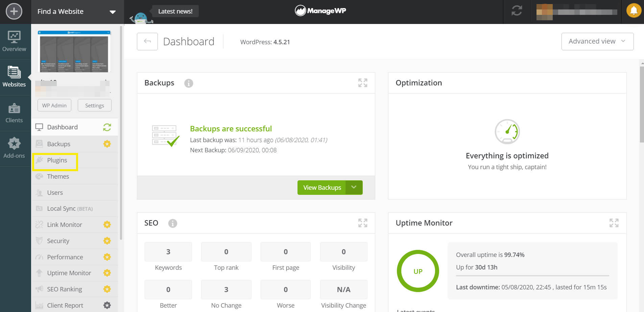Open the notifications bell
The height and width of the screenshot is (312, 644).
click(634, 11)
